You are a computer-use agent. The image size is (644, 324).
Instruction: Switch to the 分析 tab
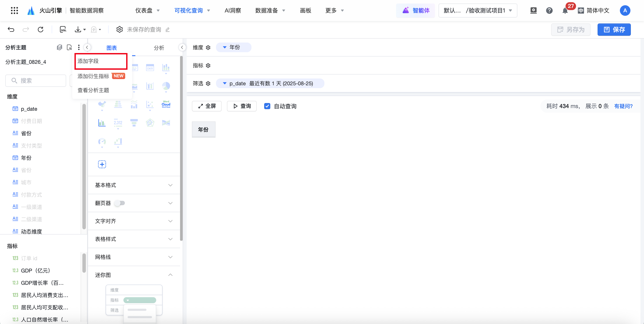tap(159, 48)
